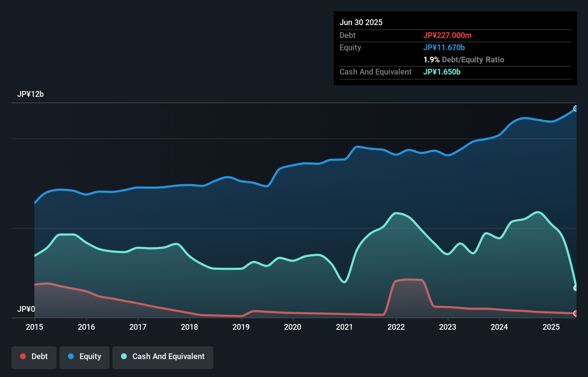
Task: Toggle the Cash And Equivalent legend button
Action: point(163,357)
